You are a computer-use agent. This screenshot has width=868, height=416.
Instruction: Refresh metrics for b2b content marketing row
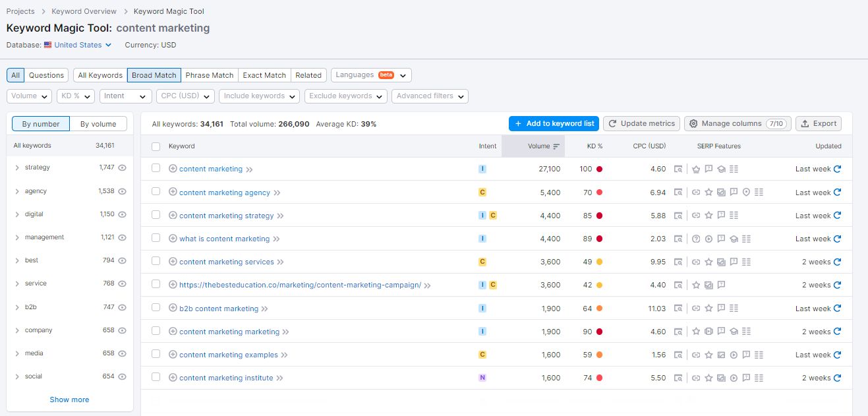[837, 309]
